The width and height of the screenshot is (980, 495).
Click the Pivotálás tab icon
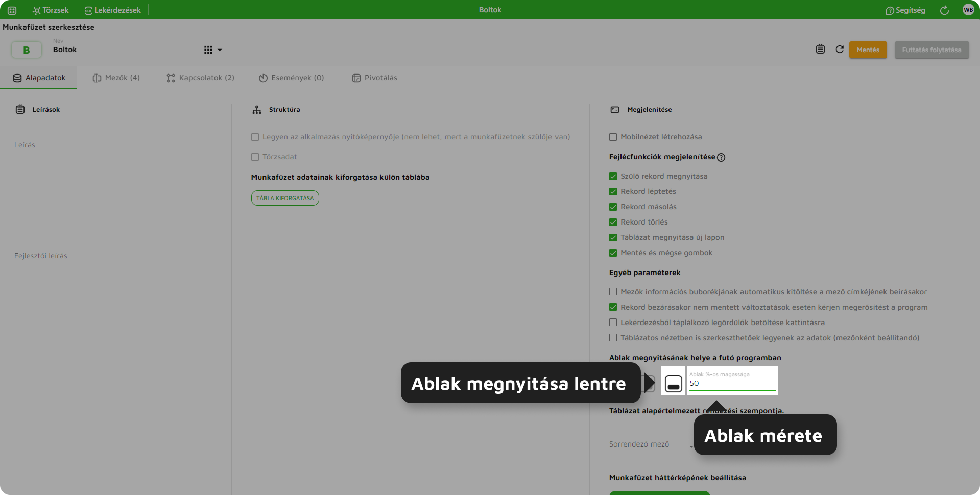click(356, 78)
